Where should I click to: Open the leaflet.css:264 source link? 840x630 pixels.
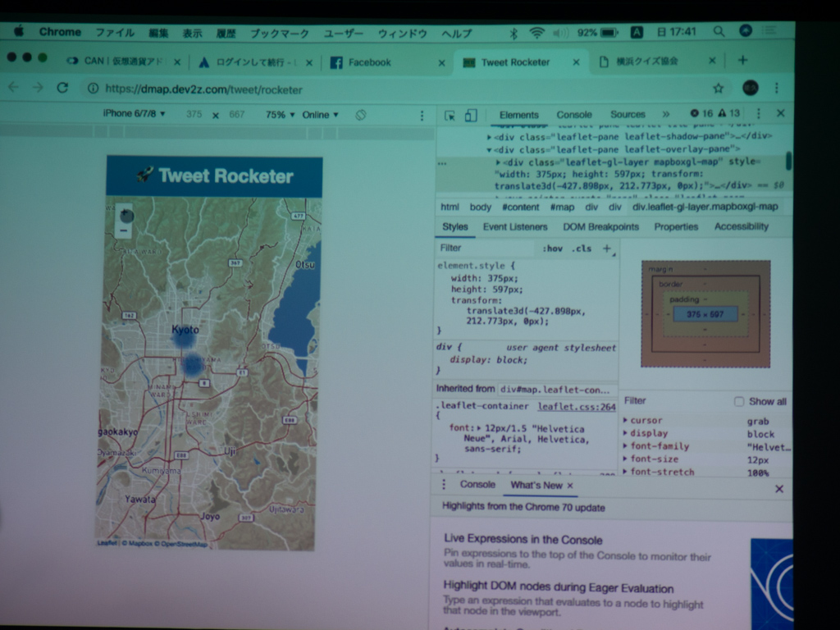coord(577,407)
